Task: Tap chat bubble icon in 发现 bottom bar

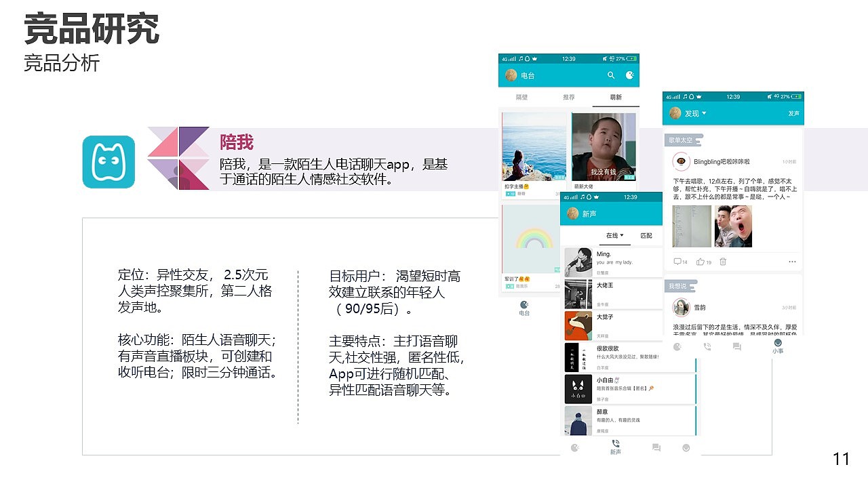Action: click(x=737, y=346)
